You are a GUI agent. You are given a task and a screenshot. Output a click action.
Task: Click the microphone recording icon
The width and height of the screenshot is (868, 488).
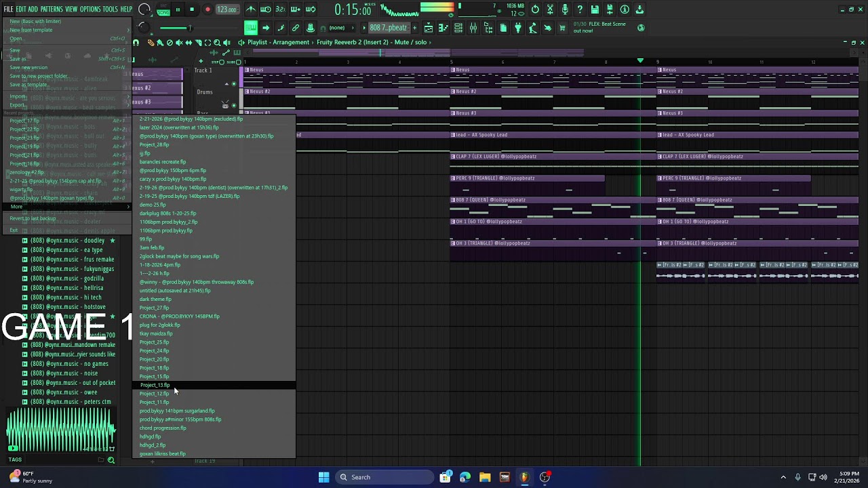tap(565, 9)
